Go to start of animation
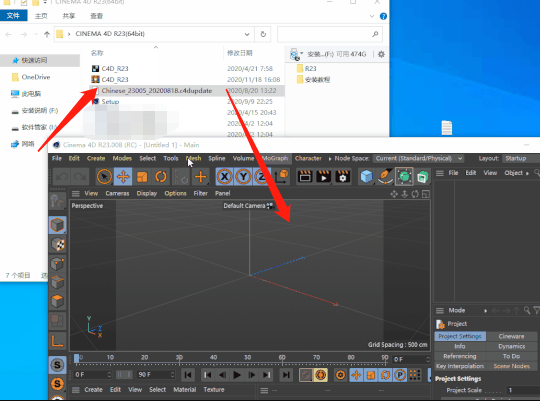 tap(188, 375)
